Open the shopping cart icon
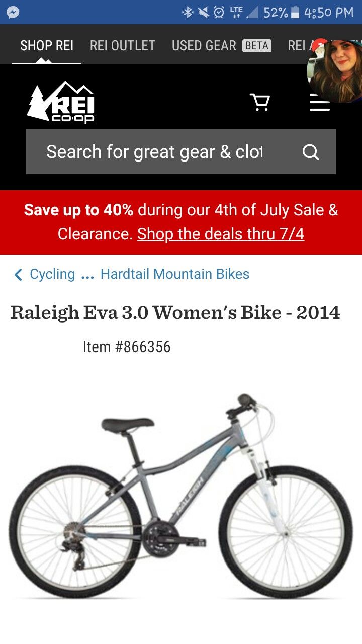 (x=260, y=102)
